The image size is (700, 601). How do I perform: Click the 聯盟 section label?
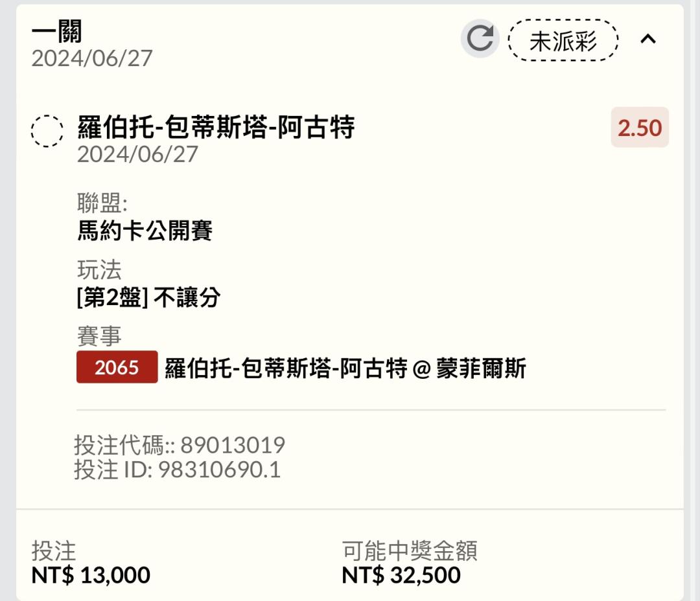pos(102,203)
